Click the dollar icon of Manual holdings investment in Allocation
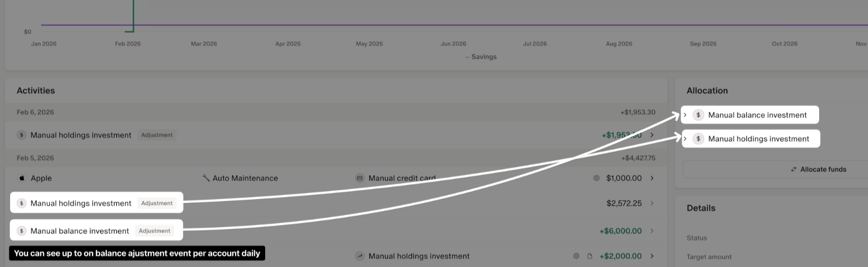The height and width of the screenshot is (267, 868). 698,139
